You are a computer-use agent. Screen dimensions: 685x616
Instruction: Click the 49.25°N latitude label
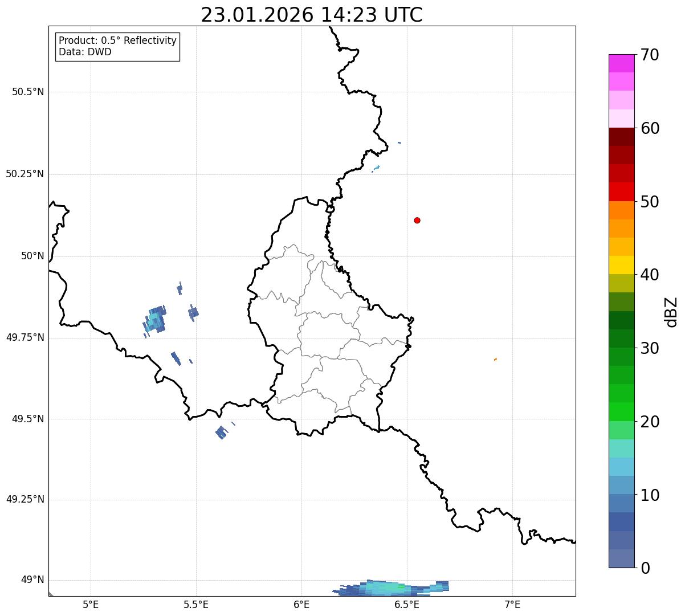(25, 500)
